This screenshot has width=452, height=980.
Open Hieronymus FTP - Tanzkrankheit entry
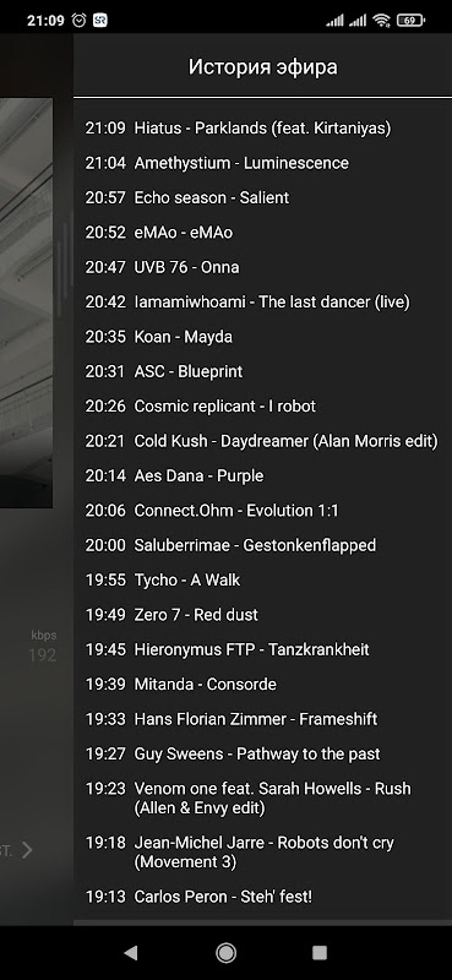(x=251, y=649)
